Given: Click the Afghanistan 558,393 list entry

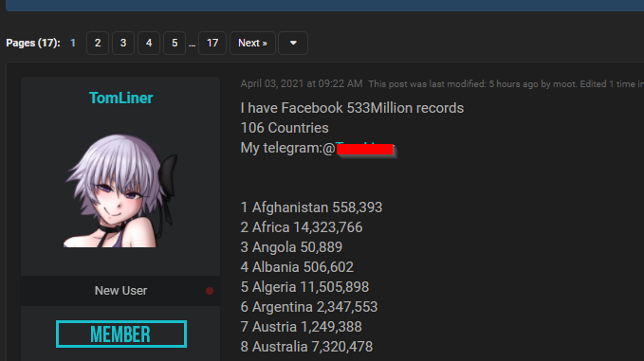Looking at the screenshot, I should click(x=311, y=208).
